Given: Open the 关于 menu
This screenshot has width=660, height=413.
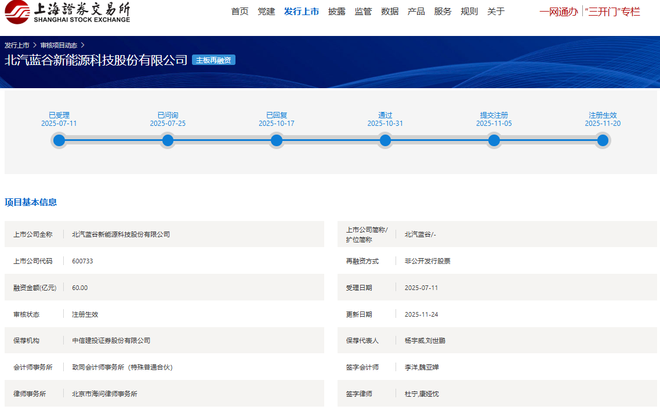Looking at the screenshot, I should [x=496, y=12].
